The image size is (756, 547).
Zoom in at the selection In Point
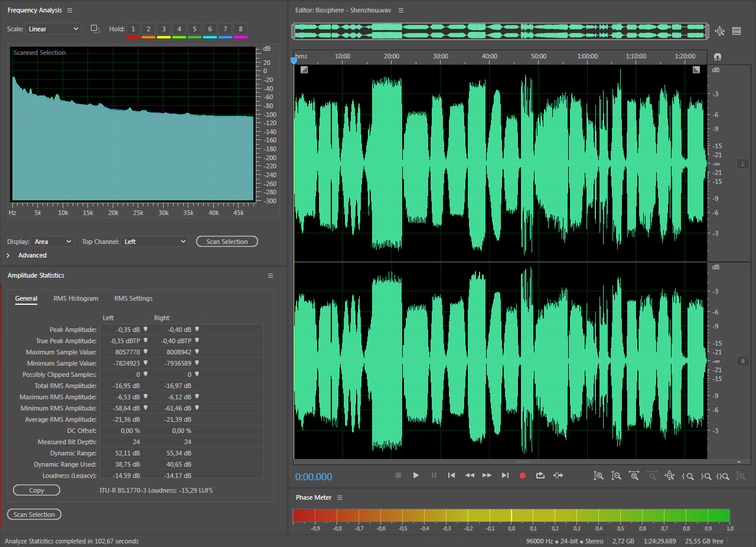pos(687,476)
